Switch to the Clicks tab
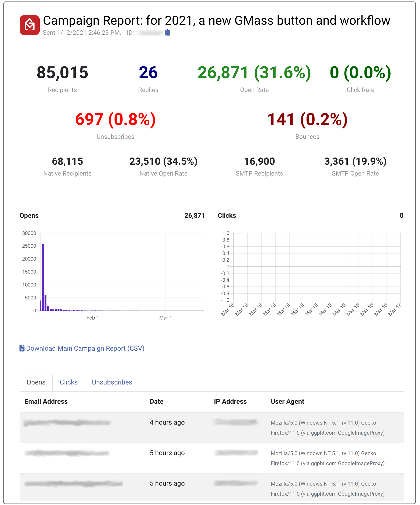The image size is (420, 505). pos(69,382)
